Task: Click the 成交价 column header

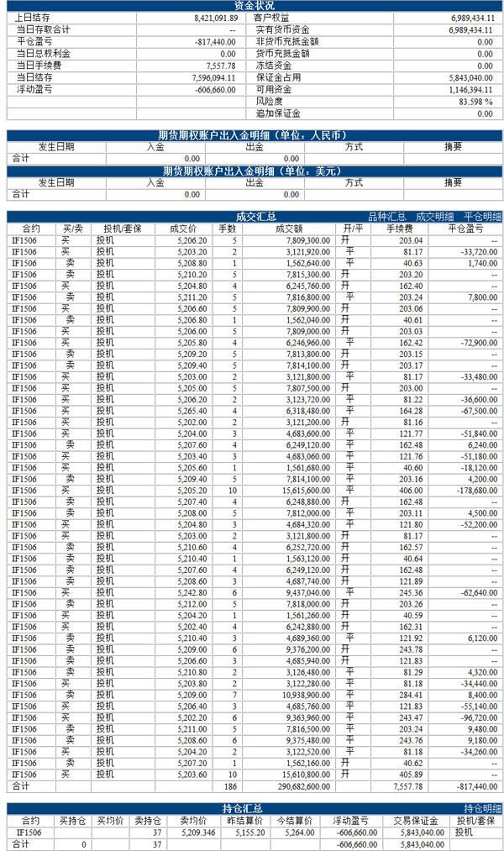Action: click(183, 229)
